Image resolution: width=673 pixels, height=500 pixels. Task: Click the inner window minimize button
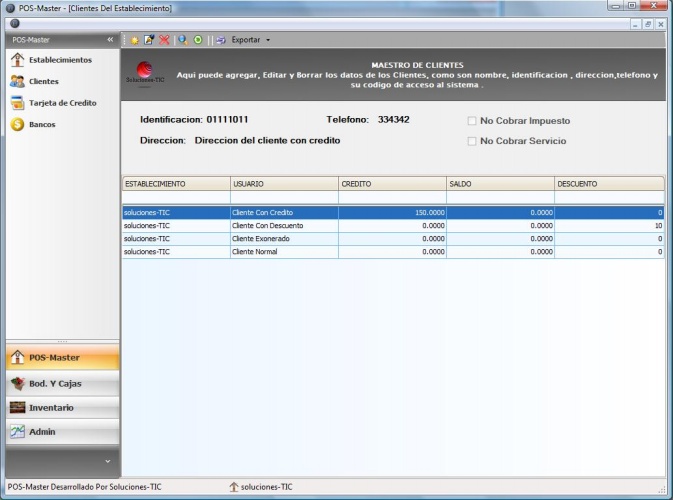pos(635,24)
